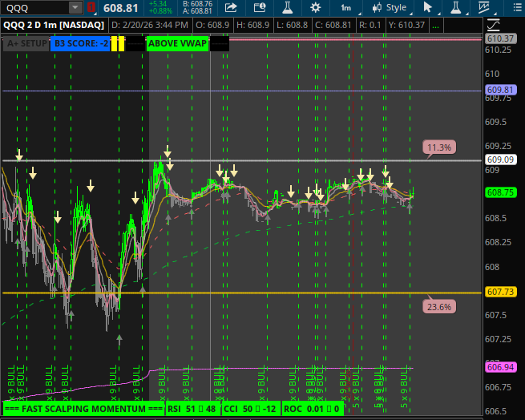Open the symbol selector dropdown arrow
The height and width of the screenshot is (420, 525).
[75, 8]
